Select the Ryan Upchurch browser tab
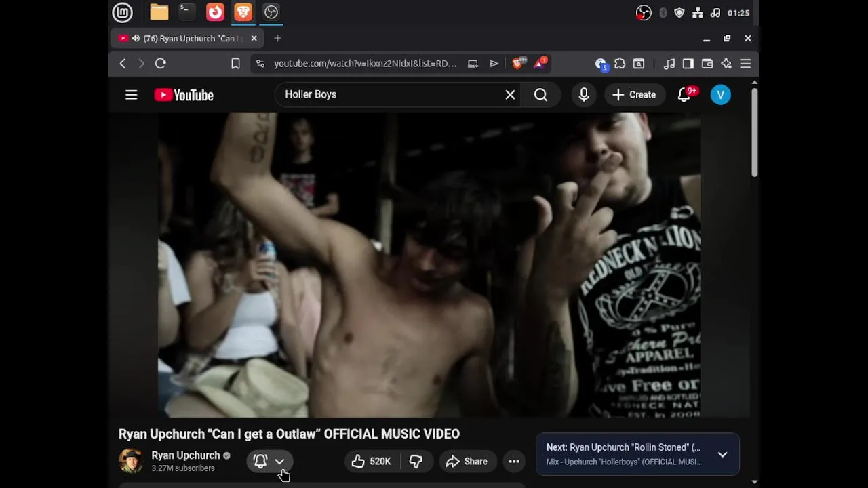The image size is (868, 488). pos(188,39)
